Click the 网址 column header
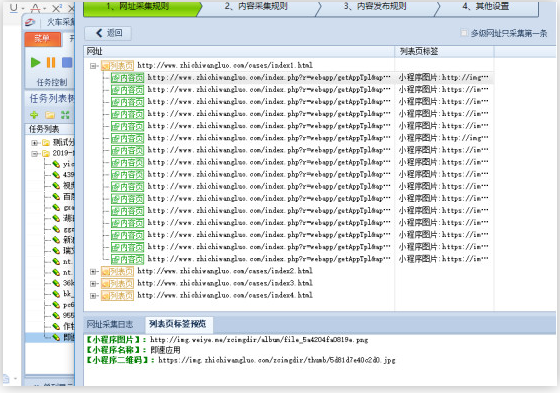 point(239,51)
